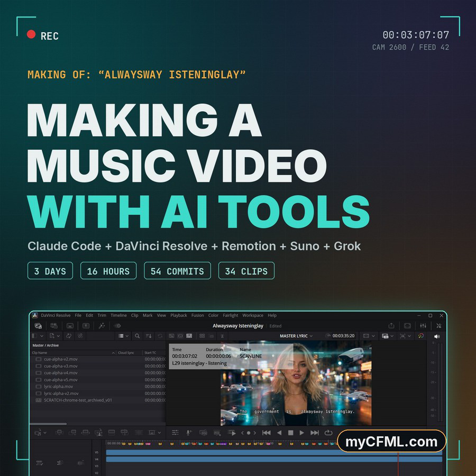Select lyric-alpha-v2.mov in media pool
Viewport: 476px width, 476px height.
(61, 393)
